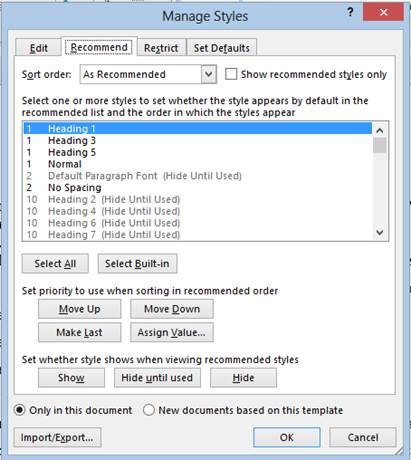Click Hide until used button
The width and height of the screenshot is (411, 460).
(x=157, y=378)
